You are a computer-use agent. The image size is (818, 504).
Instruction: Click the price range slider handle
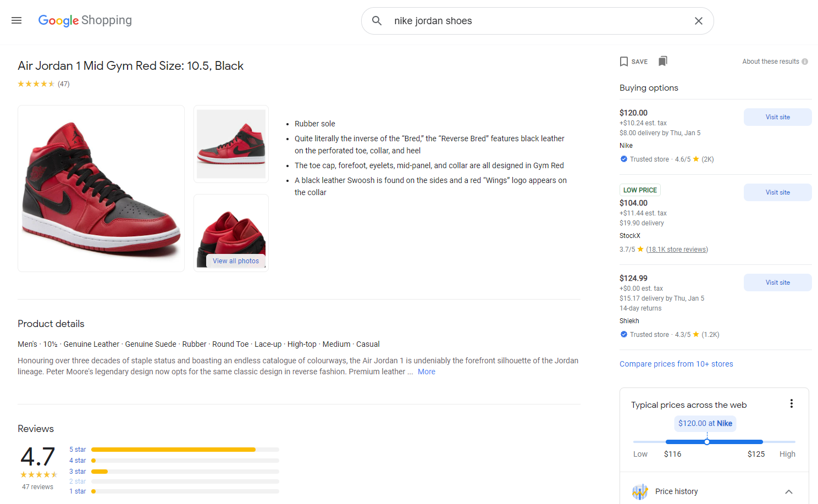[x=707, y=442]
